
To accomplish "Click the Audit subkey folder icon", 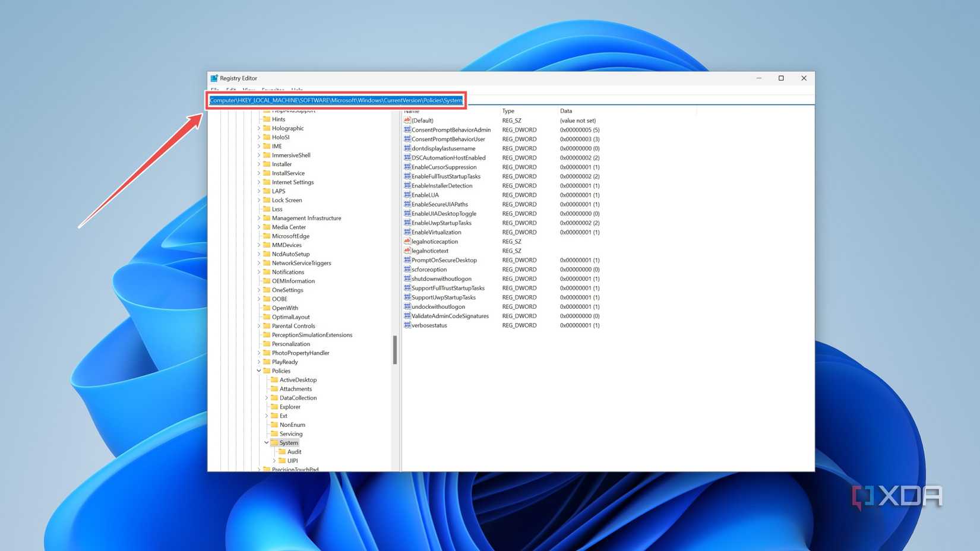I will (x=282, y=452).
